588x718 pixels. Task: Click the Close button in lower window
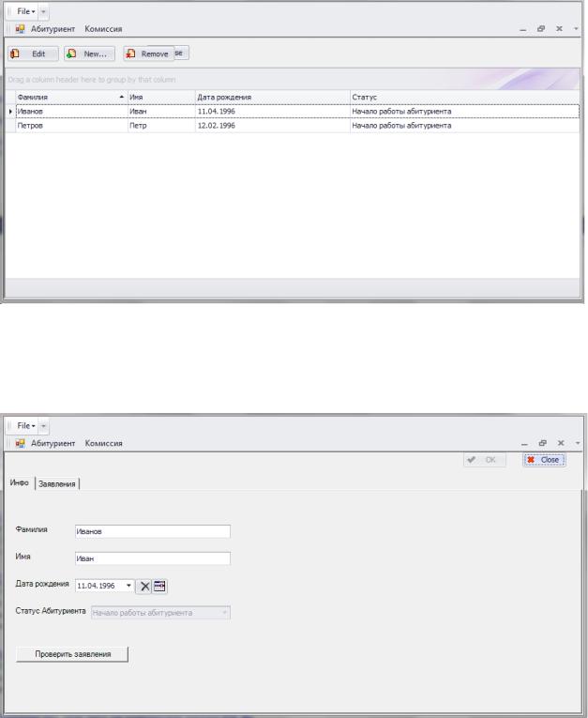pos(545,460)
